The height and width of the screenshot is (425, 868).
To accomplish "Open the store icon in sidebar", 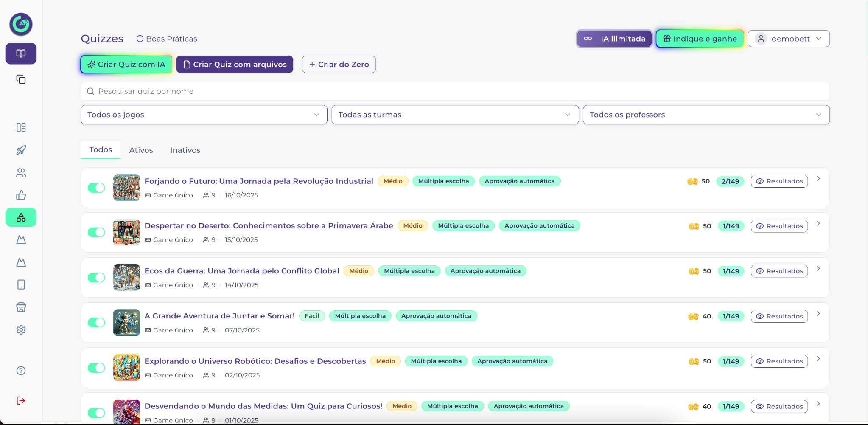I will 21,307.
